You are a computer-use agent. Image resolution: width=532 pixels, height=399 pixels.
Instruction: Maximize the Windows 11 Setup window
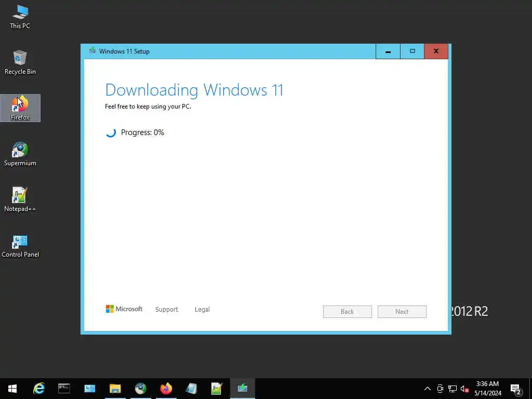click(412, 51)
